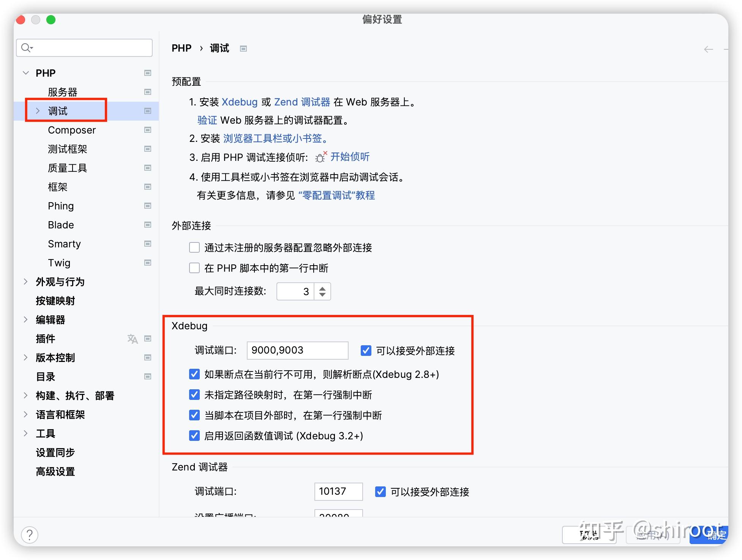Click the Zend 调试端口 field 10137
742x560 pixels.
(x=338, y=492)
